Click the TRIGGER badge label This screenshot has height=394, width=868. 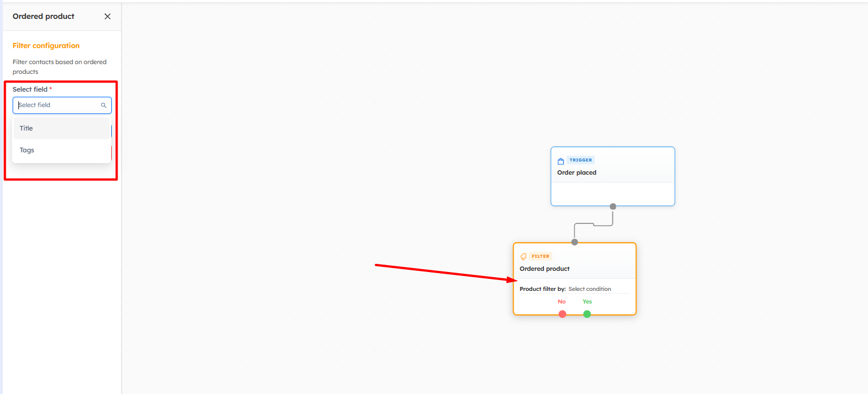coord(581,160)
